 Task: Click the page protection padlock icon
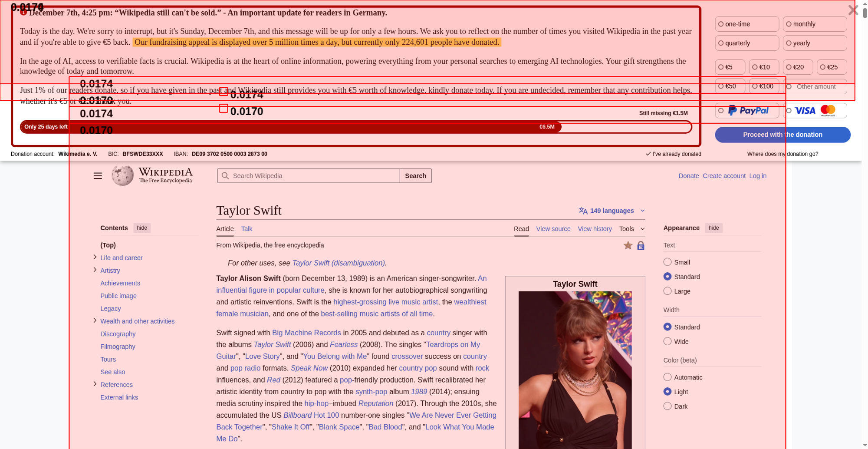(x=641, y=246)
